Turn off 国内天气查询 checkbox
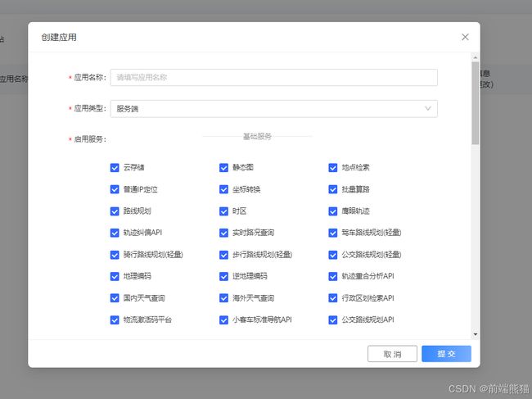This screenshot has width=532, height=399. click(115, 298)
